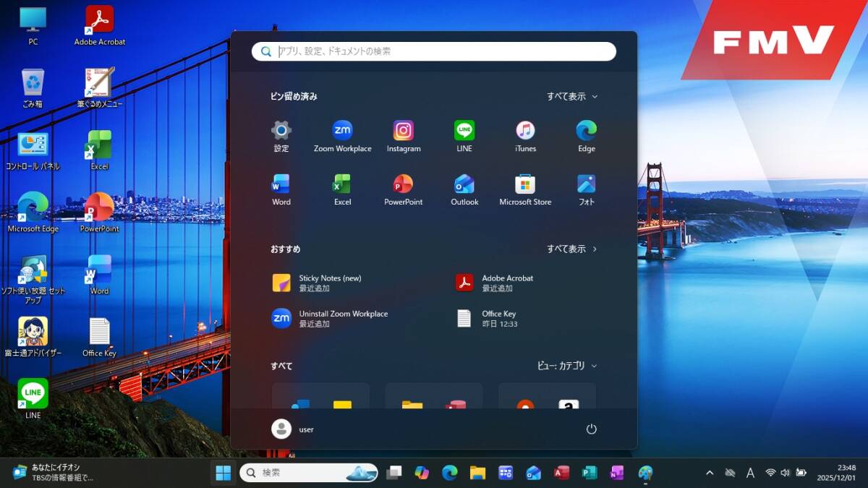Open the user account menu

(x=293, y=429)
